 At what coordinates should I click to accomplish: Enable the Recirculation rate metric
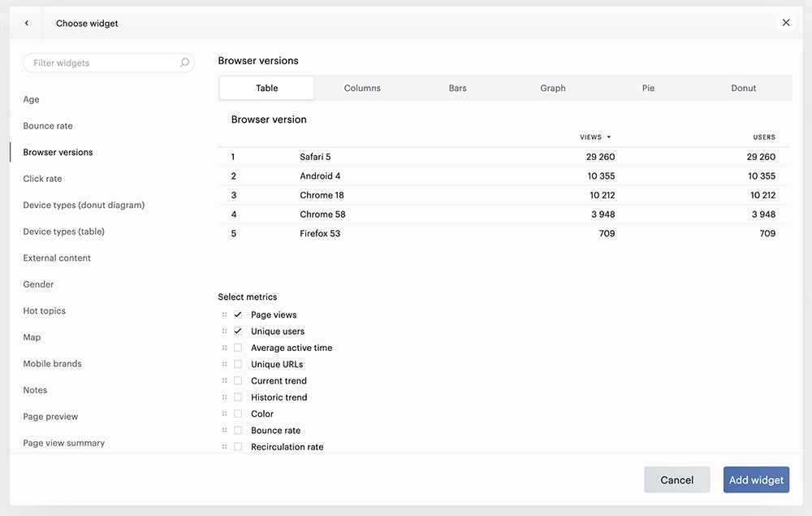coord(238,447)
